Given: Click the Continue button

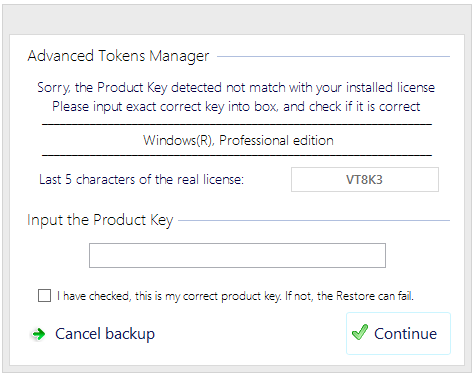Looking at the screenshot, I should (x=398, y=333).
